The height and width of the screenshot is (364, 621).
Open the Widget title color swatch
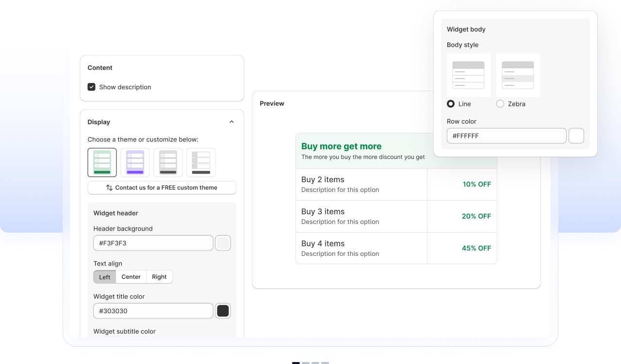(x=223, y=311)
